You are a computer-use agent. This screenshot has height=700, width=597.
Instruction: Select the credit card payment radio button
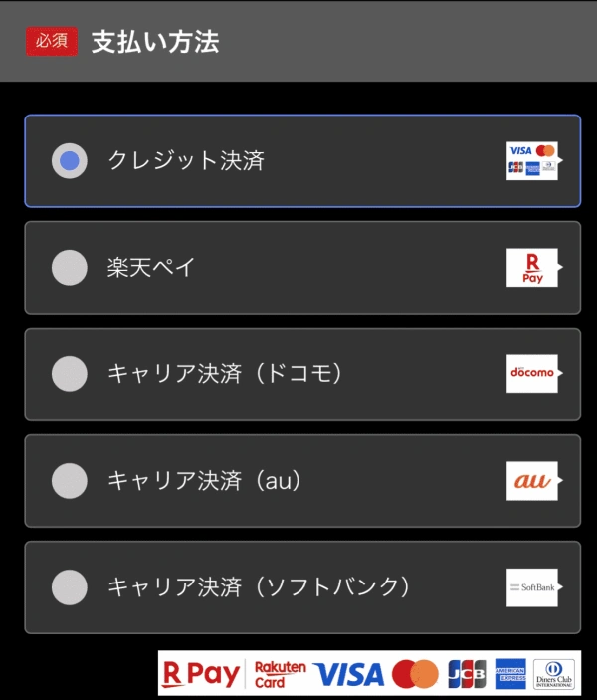(x=69, y=161)
